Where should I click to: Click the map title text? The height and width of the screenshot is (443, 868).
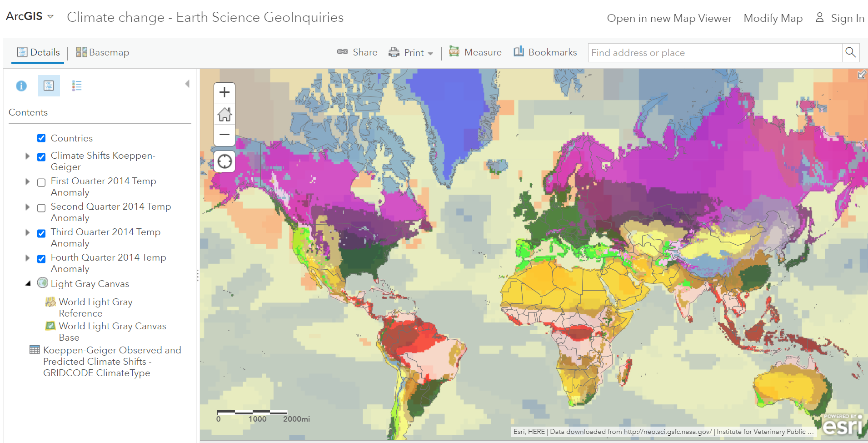(205, 17)
